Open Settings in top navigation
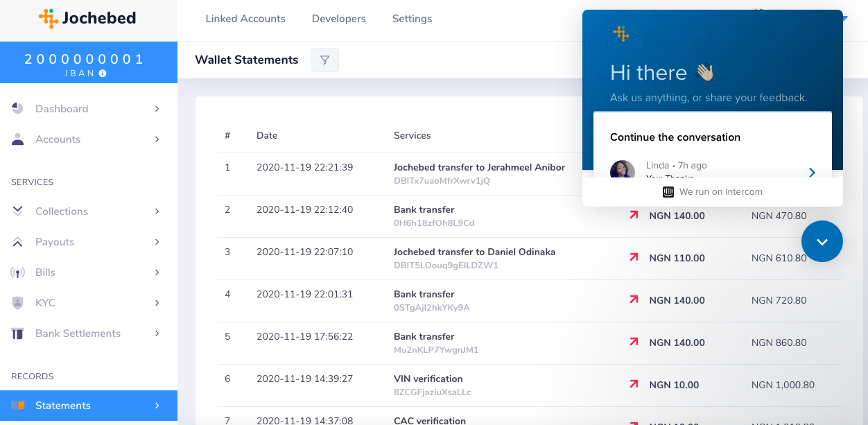Image resolution: width=868 pixels, height=425 pixels. (x=412, y=19)
